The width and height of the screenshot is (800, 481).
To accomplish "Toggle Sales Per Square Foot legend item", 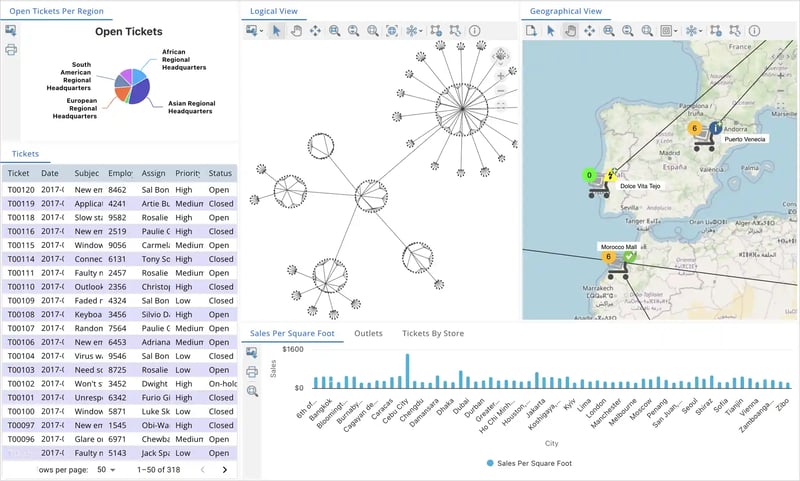I will click(529, 463).
